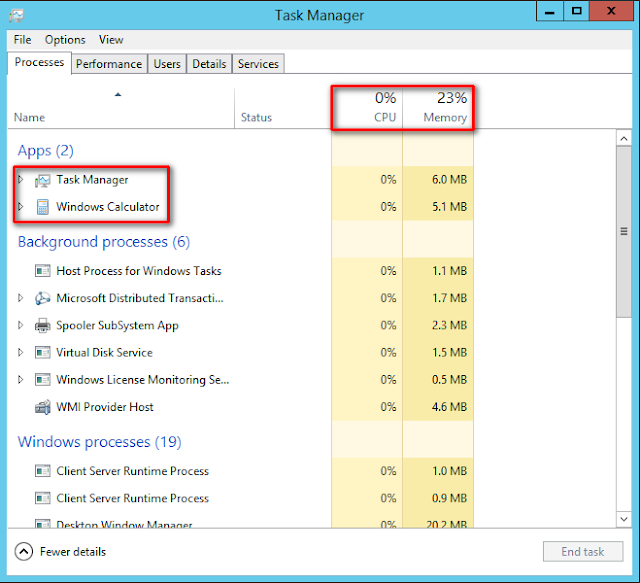Minimize the Task Manager window

(550, 11)
